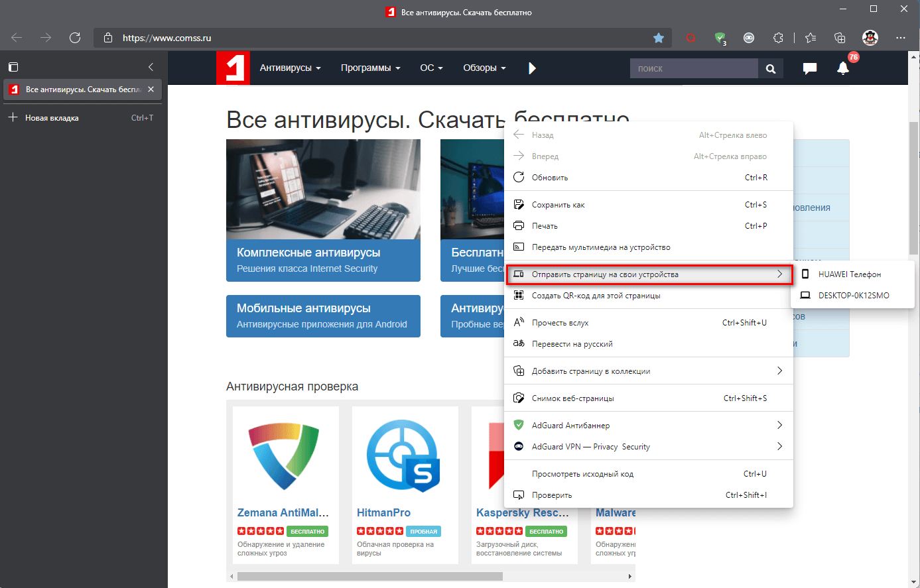The width and height of the screenshot is (920, 588).
Task: Open the 'Kaspersky Resc...' title link
Action: tap(523, 512)
